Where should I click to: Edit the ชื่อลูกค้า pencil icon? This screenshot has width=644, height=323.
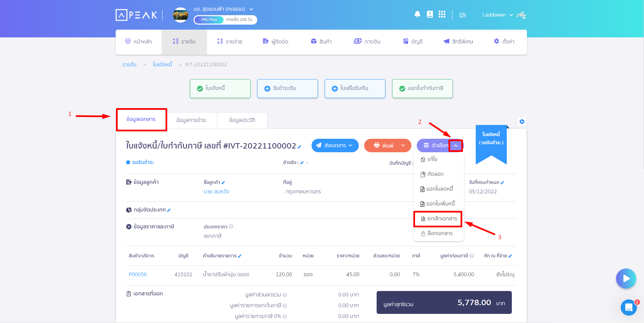223,183
